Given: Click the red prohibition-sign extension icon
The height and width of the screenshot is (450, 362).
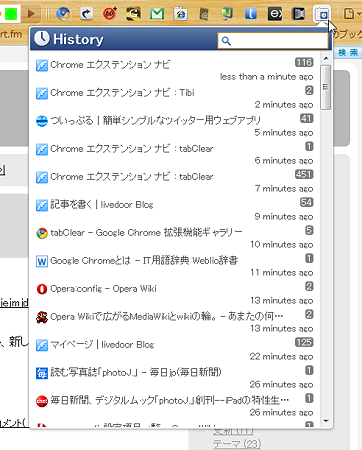Looking at the screenshot, I should pyautogui.click(x=110, y=14).
